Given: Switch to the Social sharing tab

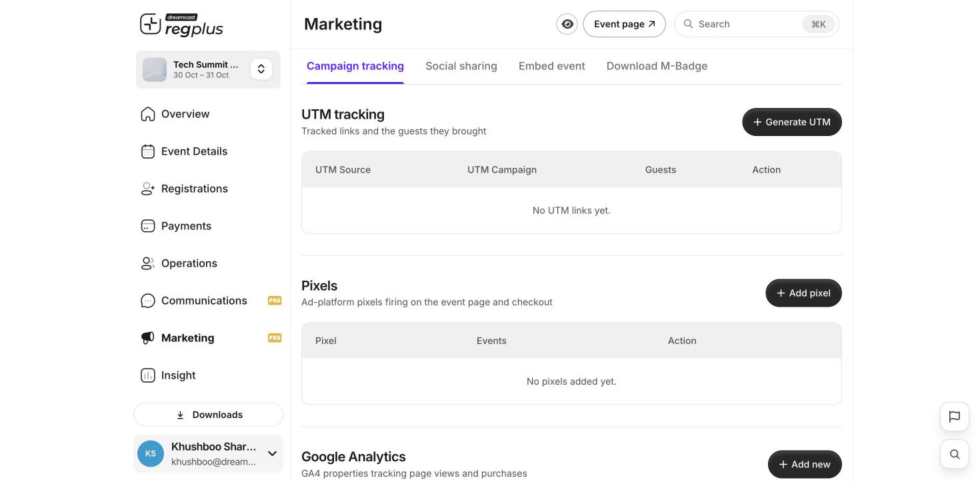Looking at the screenshot, I should pos(461,66).
